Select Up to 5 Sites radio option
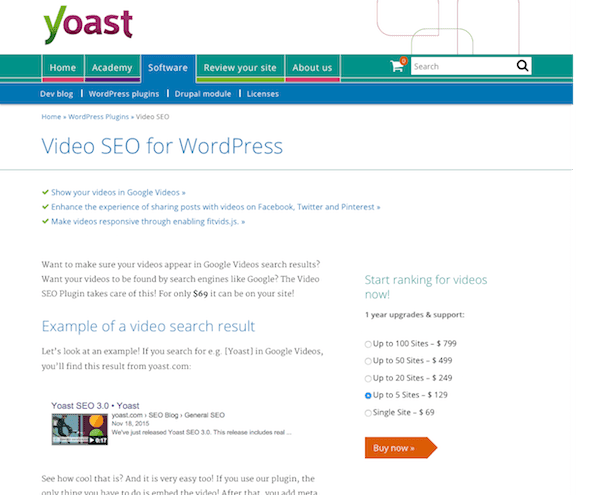The image size is (600, 495). pos(368,396)
